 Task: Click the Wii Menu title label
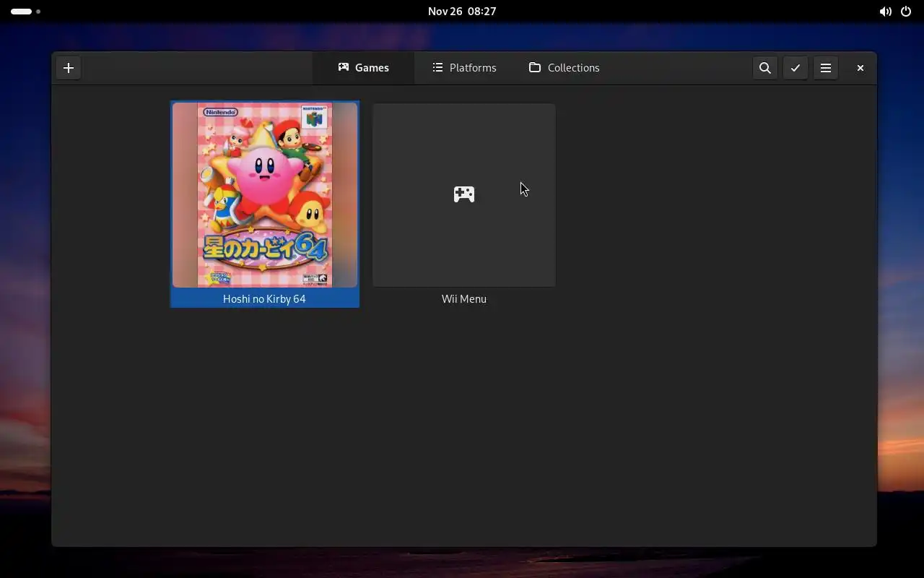point(464,299)
